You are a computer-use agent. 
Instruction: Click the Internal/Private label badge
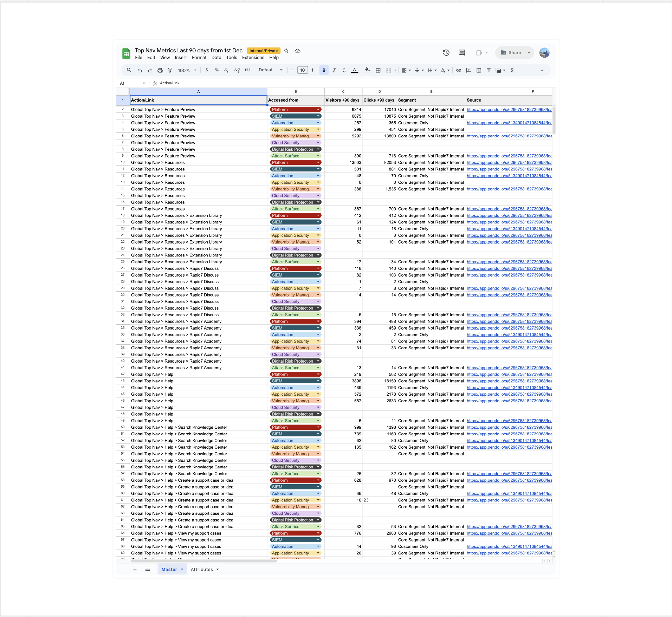[264, 51]
